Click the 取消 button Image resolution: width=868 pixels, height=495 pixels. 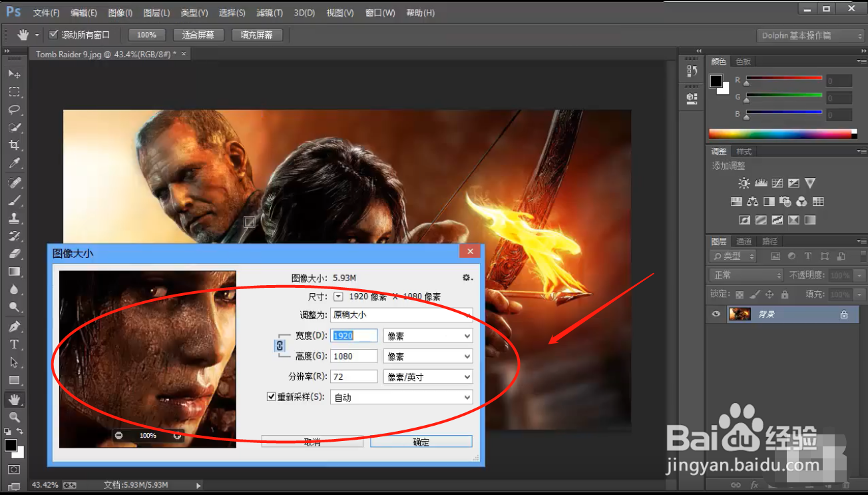click(312, 442)
